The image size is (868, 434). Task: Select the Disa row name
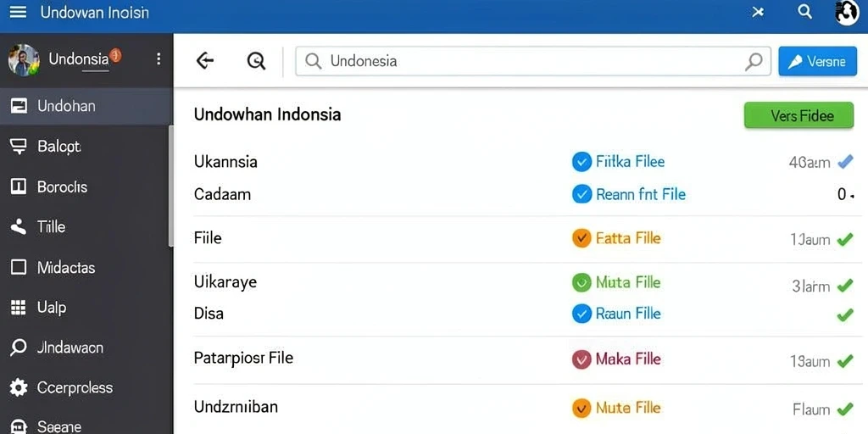point(209,314)
